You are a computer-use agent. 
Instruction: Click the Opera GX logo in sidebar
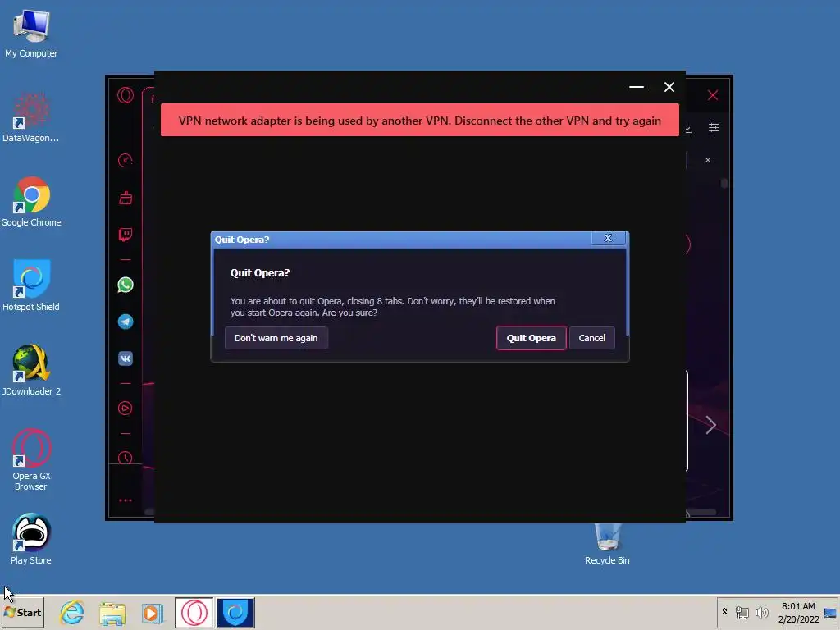click(126, 95)
